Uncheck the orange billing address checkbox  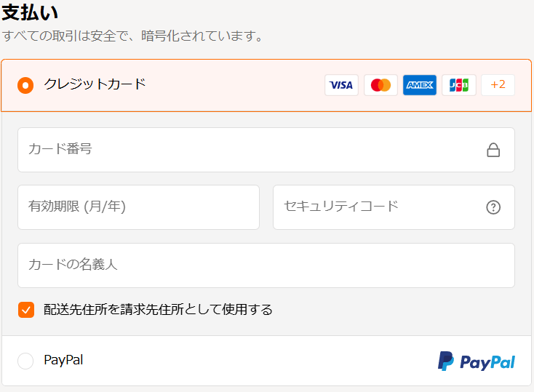coord(26,310)
